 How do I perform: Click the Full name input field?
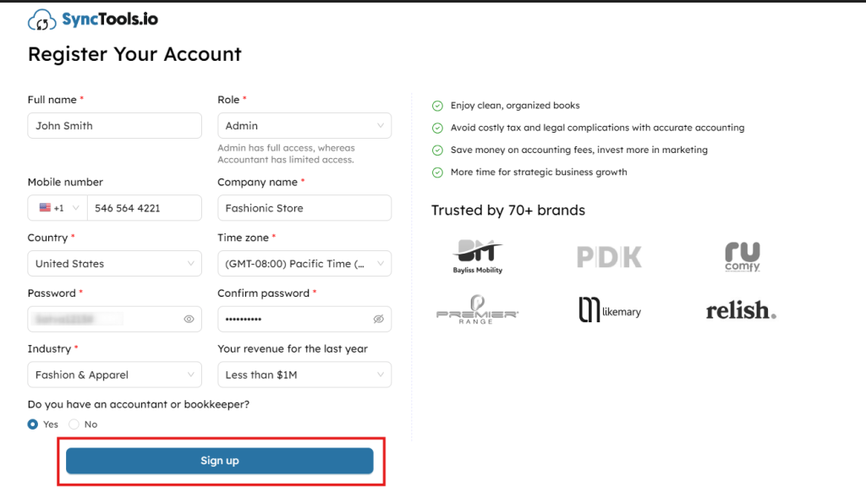(x=114, y=126)
